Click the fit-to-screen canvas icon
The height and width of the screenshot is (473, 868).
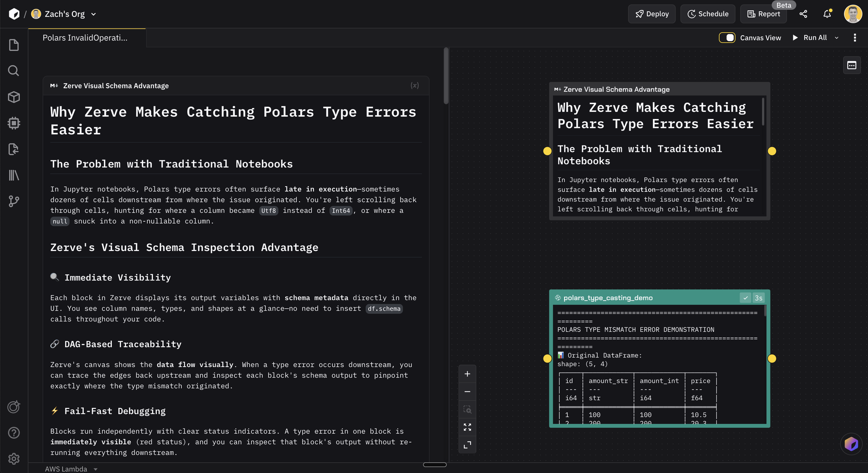(x=467, y=427)
